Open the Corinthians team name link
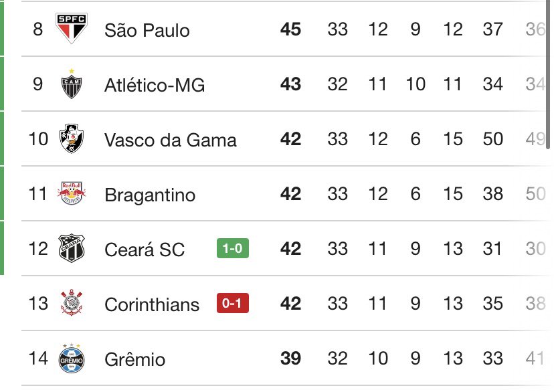554x392 pixels. 152,304
